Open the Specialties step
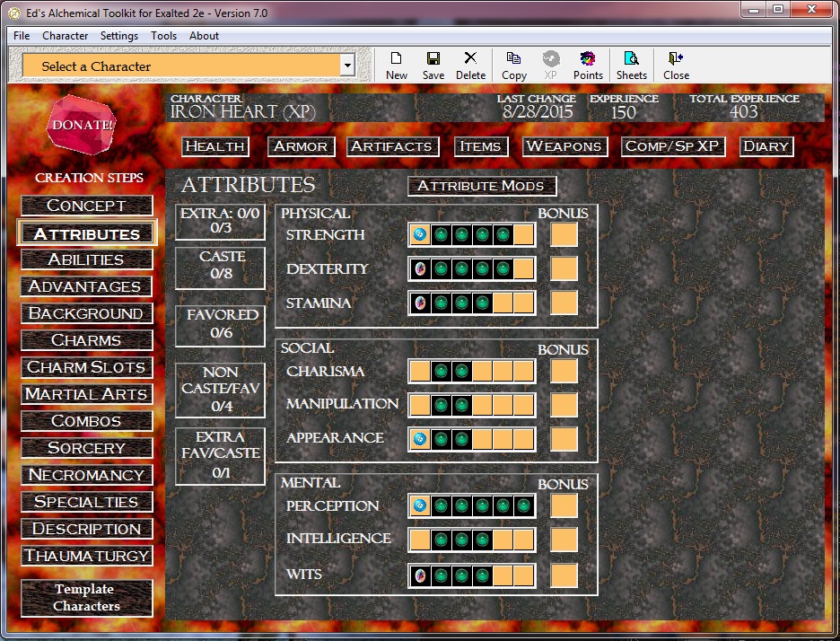This screenshot has width=840, height=641. tap(87, 502)
